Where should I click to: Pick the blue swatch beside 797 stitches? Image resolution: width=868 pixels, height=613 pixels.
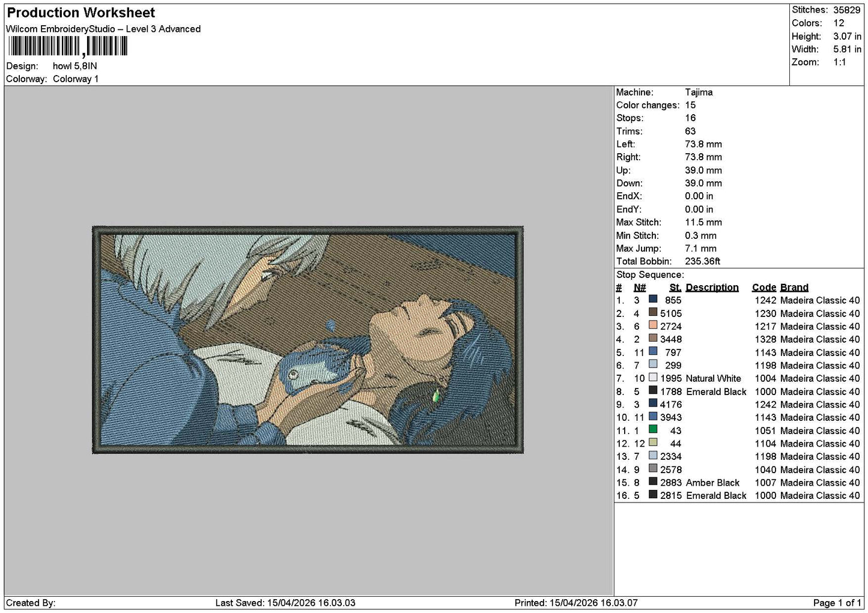(x=653, y=351)
